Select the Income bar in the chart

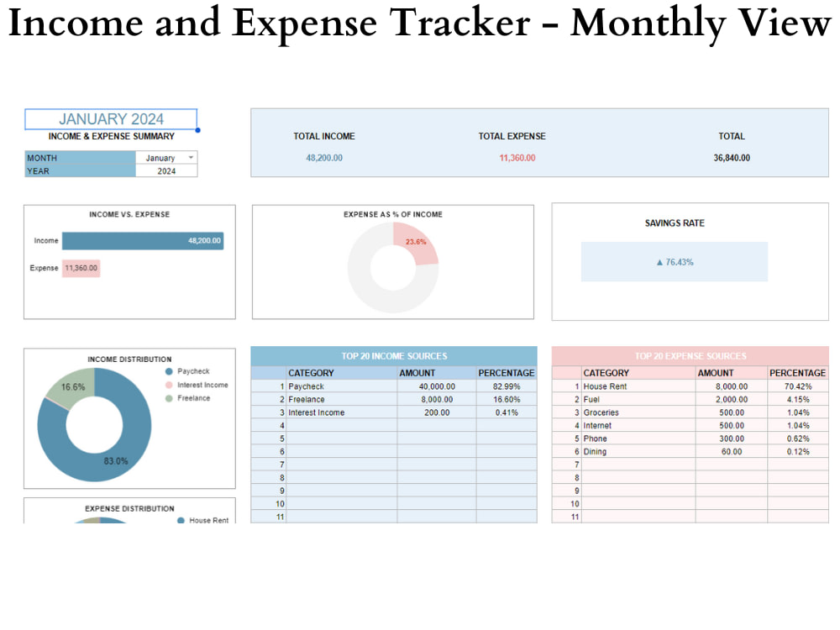pyautogui.click(x=142, y=240)
